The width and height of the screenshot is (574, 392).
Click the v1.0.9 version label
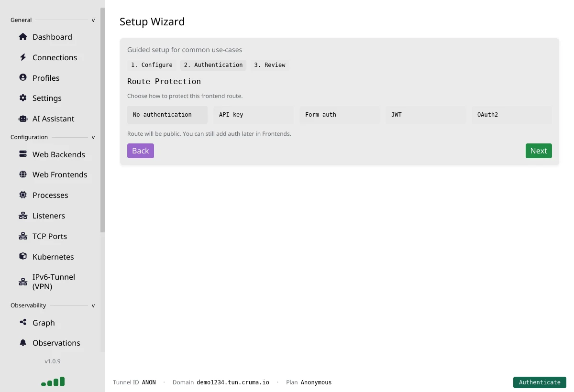(x=53, y=361)
